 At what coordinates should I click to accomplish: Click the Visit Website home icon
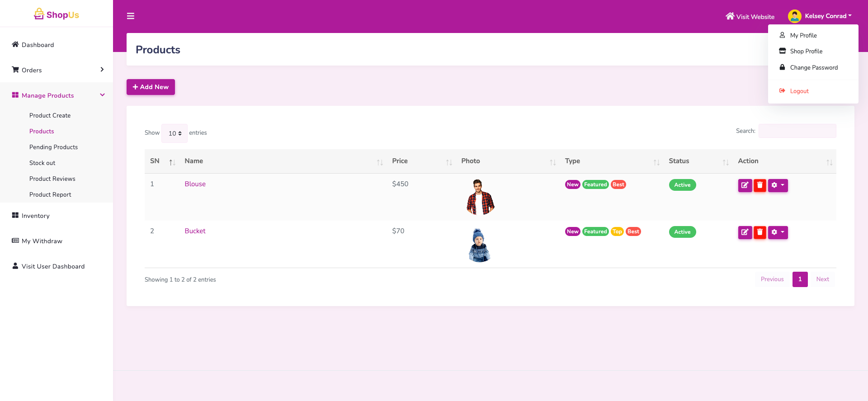click(730, 16)
